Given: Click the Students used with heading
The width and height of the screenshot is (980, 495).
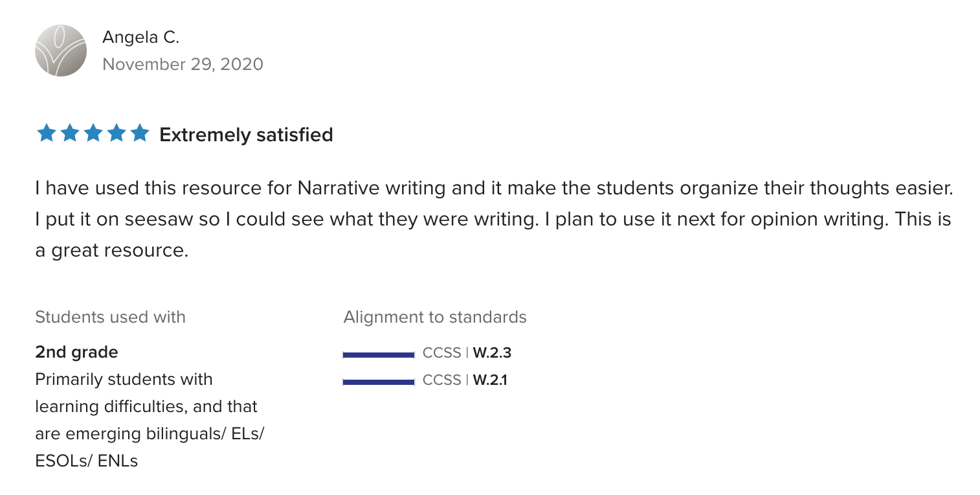Looking at the screenshot, I should 110,317.
